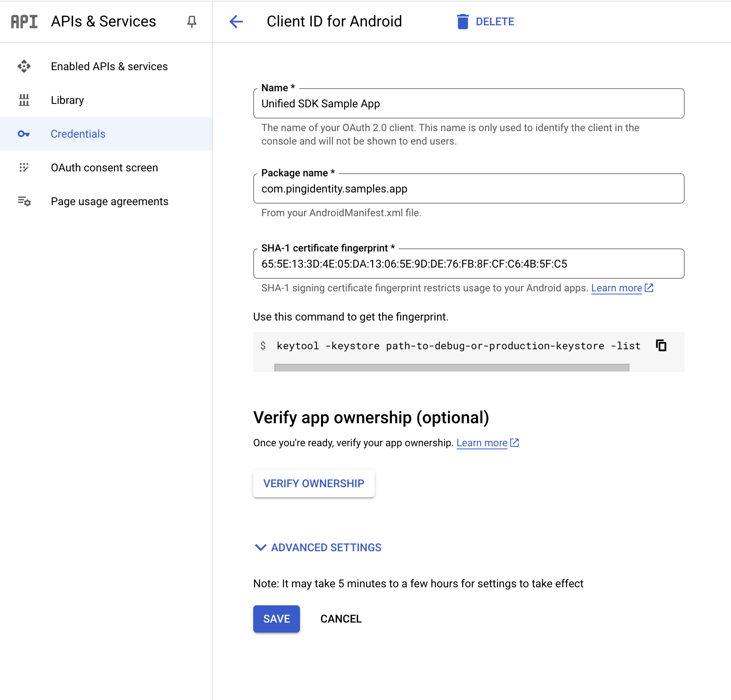
Task: Click the Verify Ownership button
Action: point(313,483)
